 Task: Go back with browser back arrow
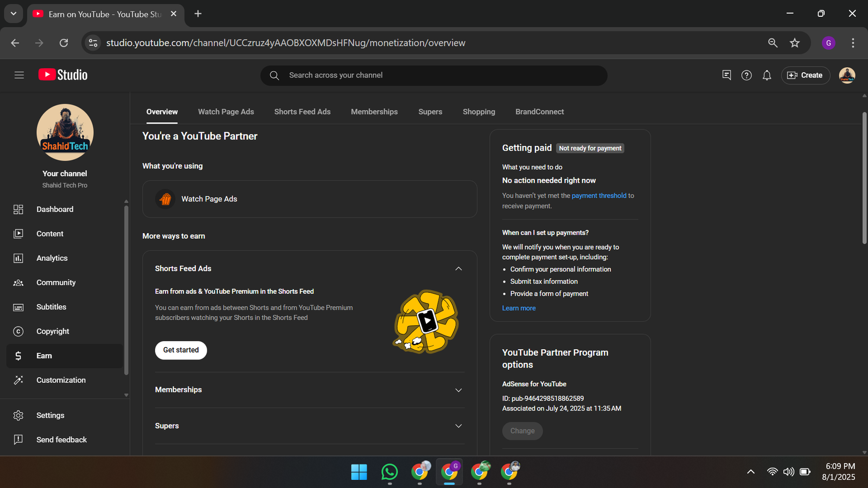click(x=15, y=43)
